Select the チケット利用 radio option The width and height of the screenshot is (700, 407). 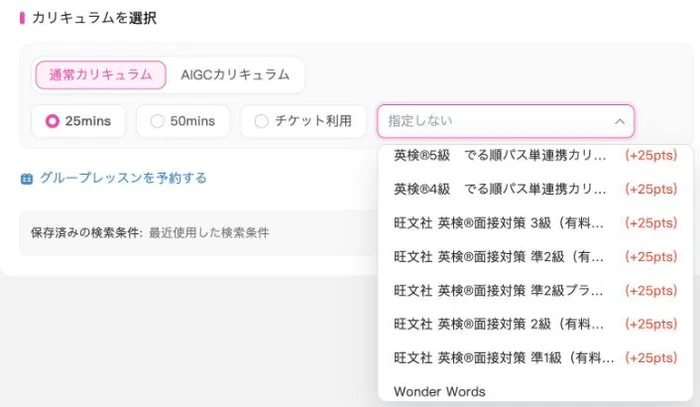[x=303, y=121]
